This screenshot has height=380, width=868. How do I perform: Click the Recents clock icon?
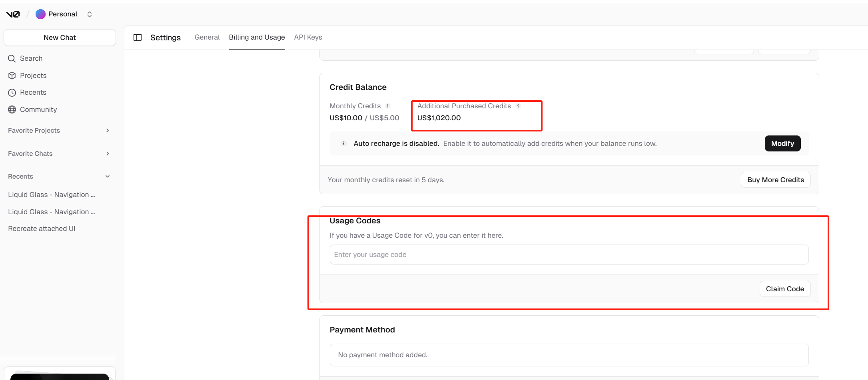click(12, 93)
